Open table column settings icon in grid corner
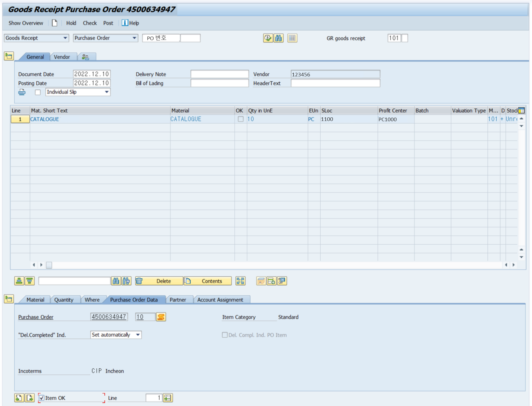 [x=521, y=110]
